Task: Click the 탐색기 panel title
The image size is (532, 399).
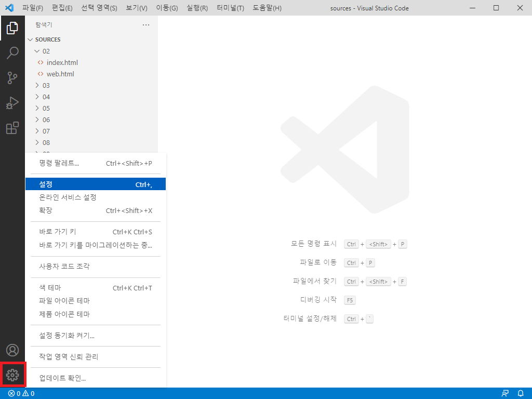Action: click(44, 25)
